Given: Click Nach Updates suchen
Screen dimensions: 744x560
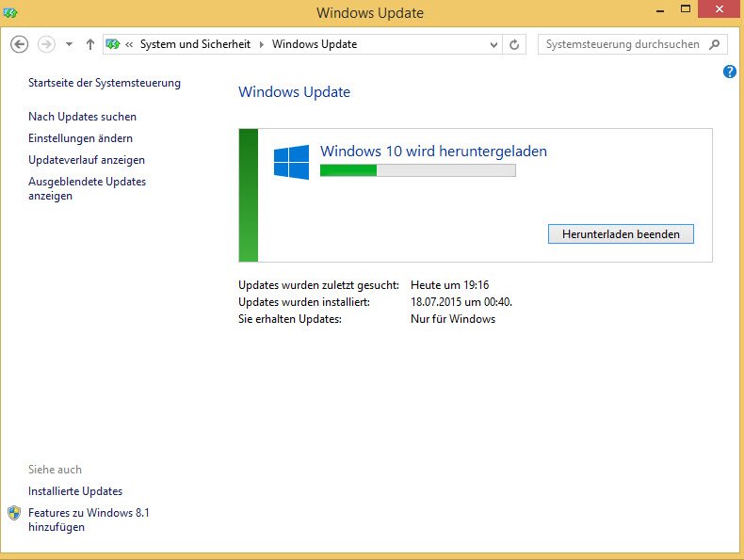Looking at the screenshot, I should click(x=83, y=117).
